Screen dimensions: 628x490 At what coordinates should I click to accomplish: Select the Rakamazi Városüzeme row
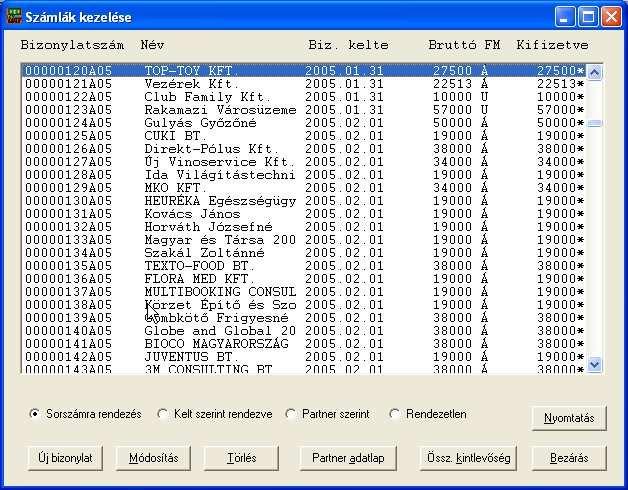point(304,110)
